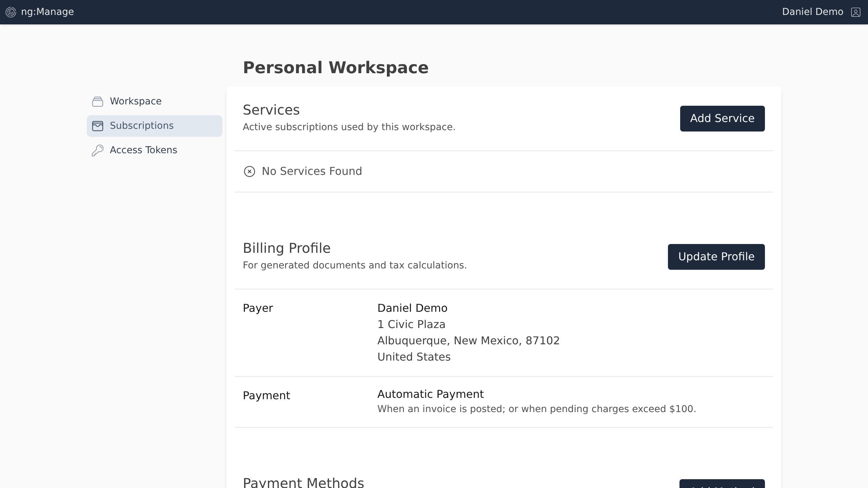Click the Personal Workspace heading
Image resolution: width=868 pixels, height=488 pixels.
(336, 68)
